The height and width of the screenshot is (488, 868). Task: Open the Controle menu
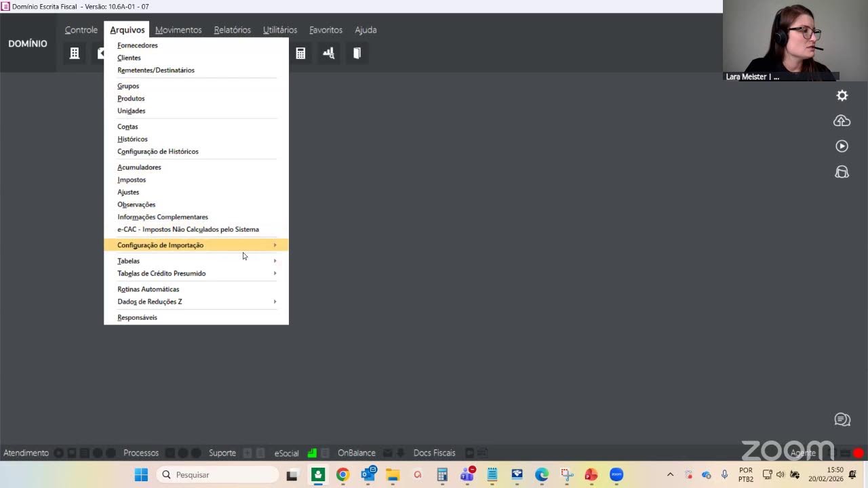click(81, 30)
